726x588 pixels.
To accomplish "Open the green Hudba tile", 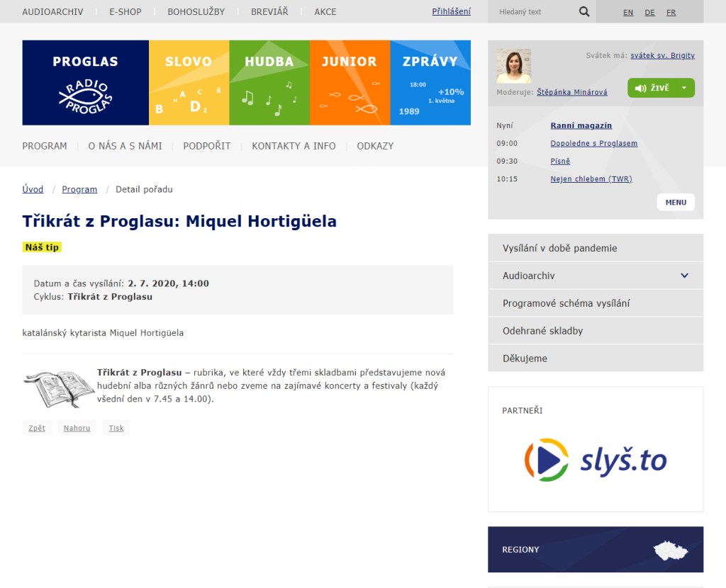I will pyautogui.click(x=269, y=83).
